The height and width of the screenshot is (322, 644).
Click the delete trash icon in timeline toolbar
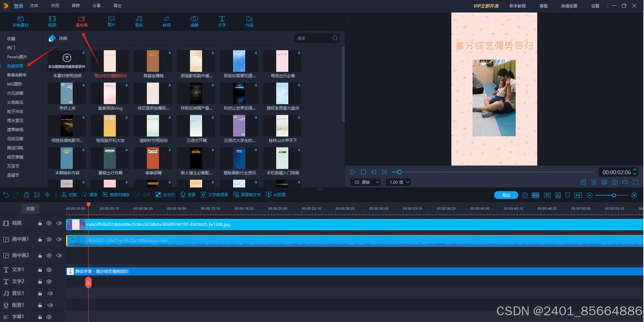26,194
